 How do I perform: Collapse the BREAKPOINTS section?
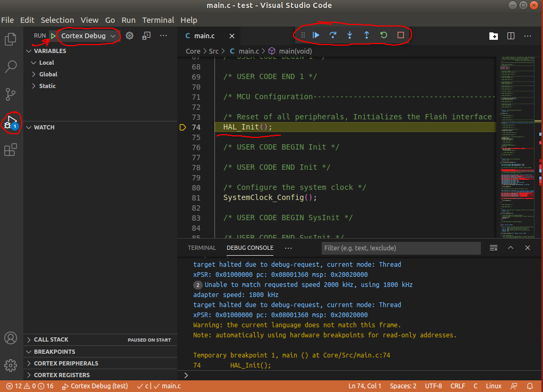[100, 352]
